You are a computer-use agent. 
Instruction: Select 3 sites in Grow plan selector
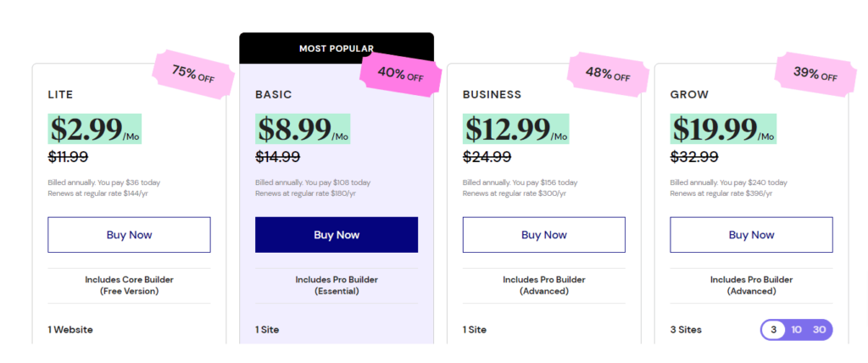[x=773, y=330]
